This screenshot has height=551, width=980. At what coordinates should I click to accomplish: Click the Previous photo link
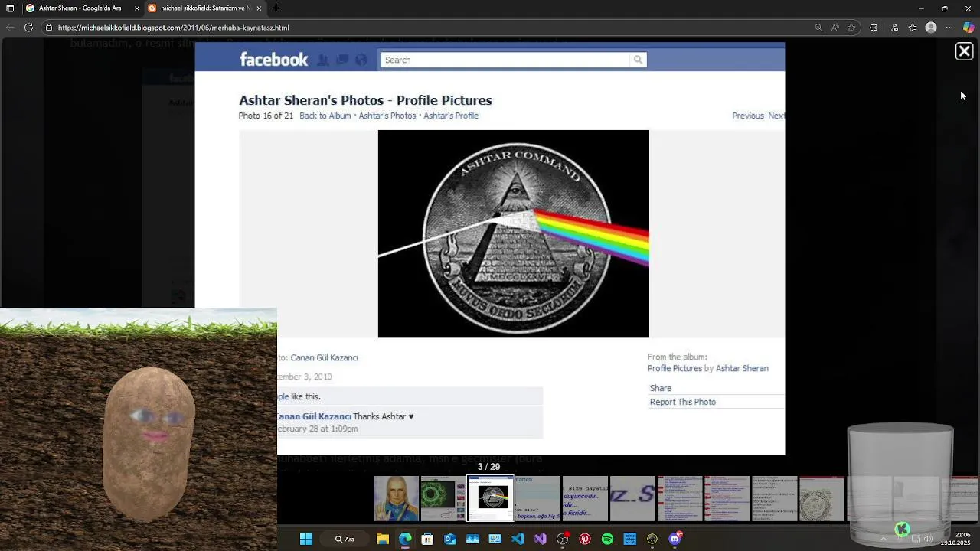pos(748,116)
